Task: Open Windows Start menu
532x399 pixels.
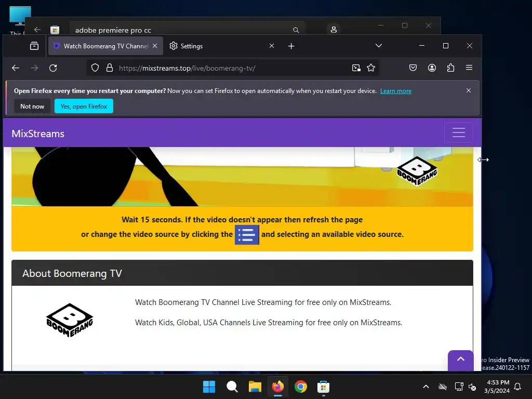Action: point(209,387)
